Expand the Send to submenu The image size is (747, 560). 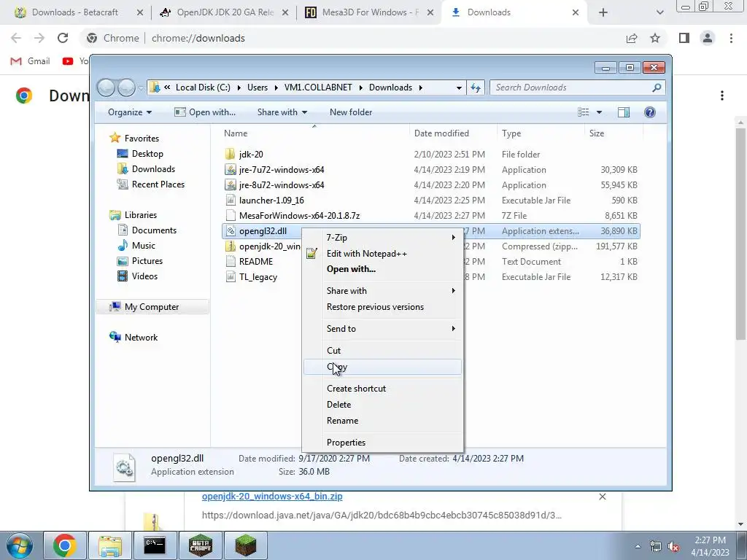[382, 329]
